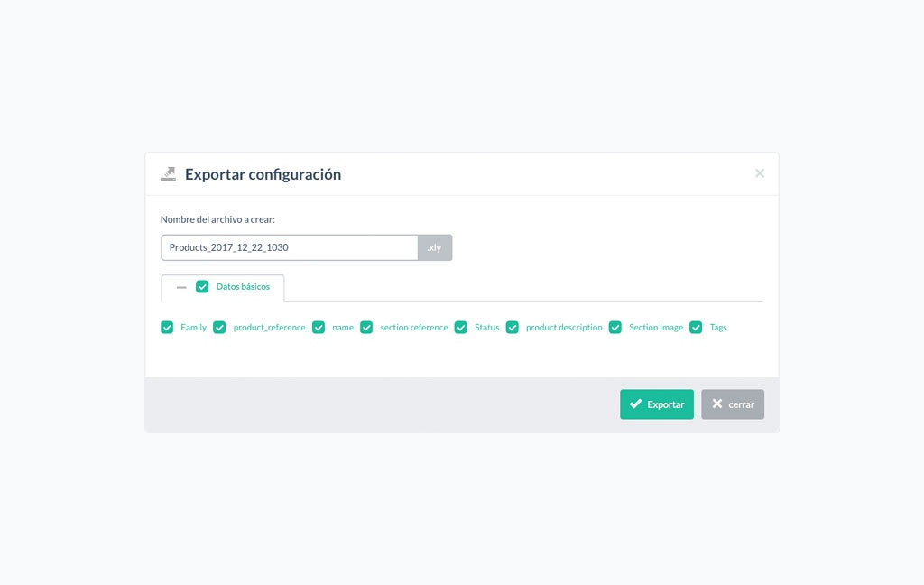Close the Exportar configuración dialog with X
Image resolution: width=924 pixels, height=585 pixels.
point(760,172)
